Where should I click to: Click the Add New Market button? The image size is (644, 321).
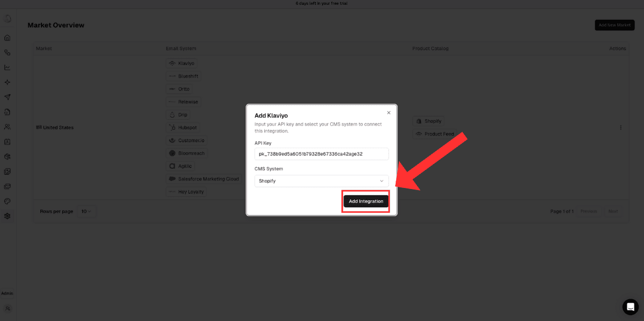(614, 25)
